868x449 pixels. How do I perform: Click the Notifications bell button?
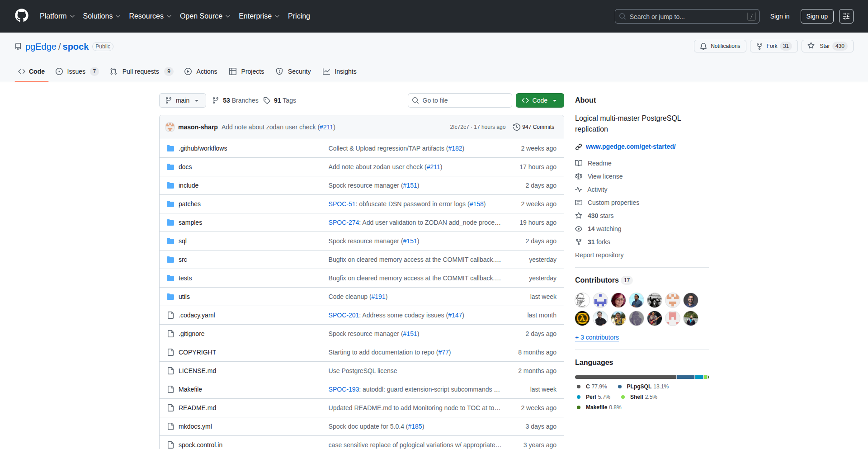[x=720, y=46]
